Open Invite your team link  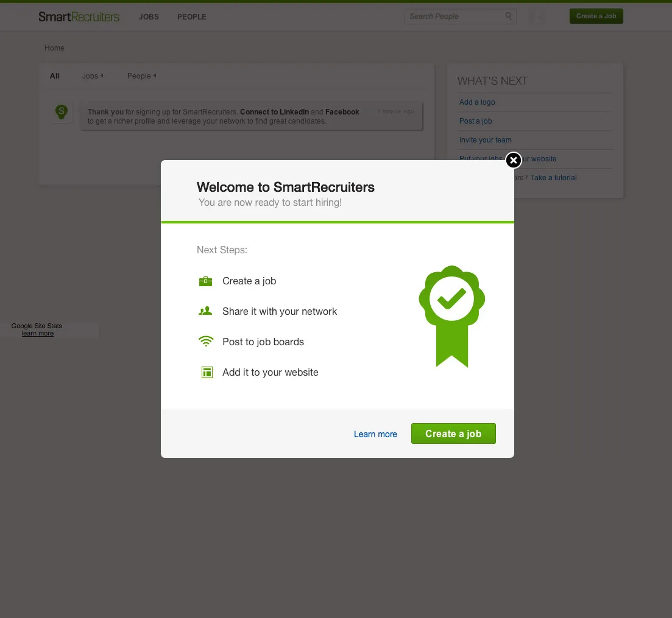click(x=485, y=139)
